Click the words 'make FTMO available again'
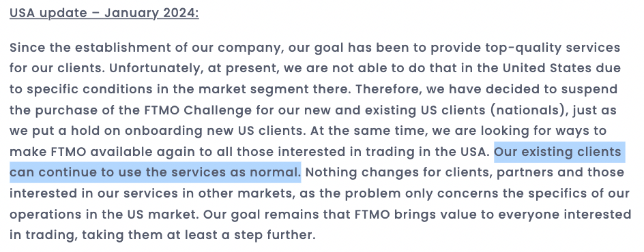This screenshot has width=644, height=252. pyautogui.click(x=102, y=152)
